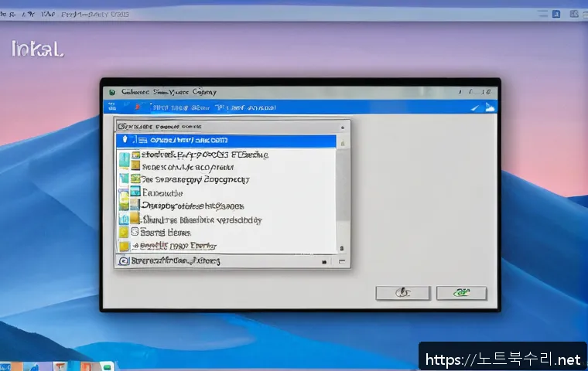Click the teal icon of the fifth list row
This screenshot has width=588, height=371.
click(135, 192)
